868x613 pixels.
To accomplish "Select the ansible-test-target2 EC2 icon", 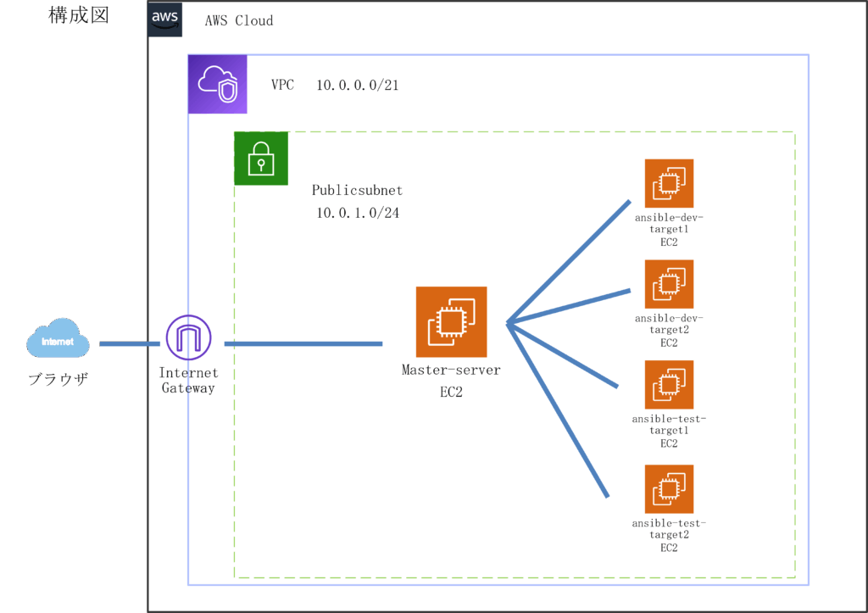I will [669, 489].
